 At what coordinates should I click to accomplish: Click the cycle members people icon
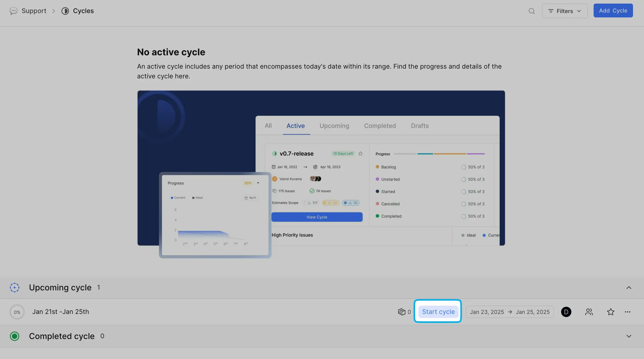click(x=589, y=312)
